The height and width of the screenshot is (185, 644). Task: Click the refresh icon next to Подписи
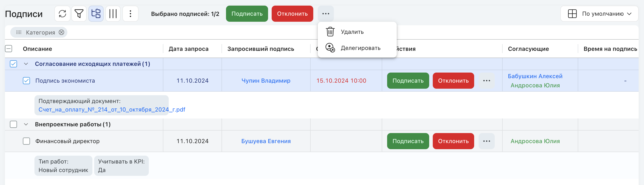tap(62, 14)
